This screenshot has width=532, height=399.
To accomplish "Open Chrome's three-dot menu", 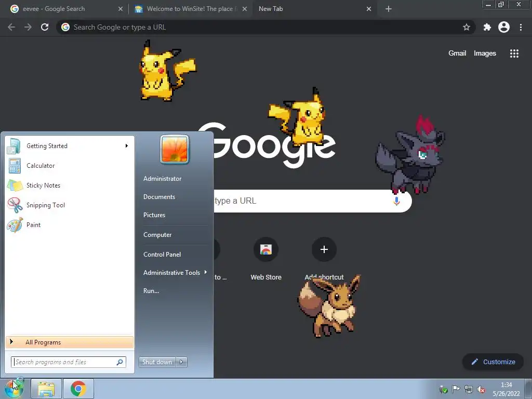I will point(521,27).
